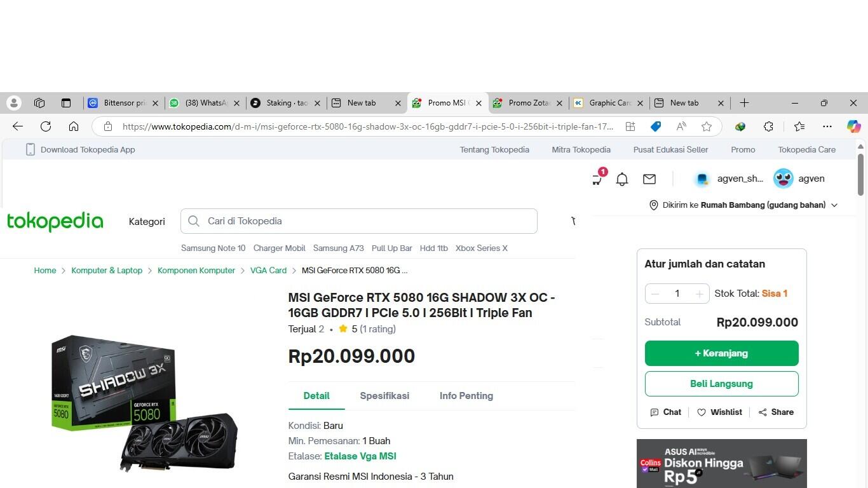The height and width of the screenshot is (488, 868).
Task: Open the Kategori menu
Action: (147, 221)
